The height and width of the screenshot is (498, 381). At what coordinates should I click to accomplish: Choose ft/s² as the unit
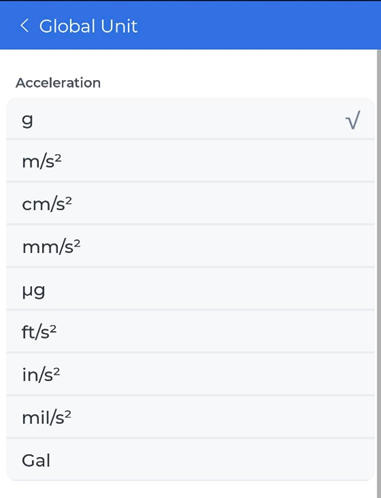click(x=190, y=332)
